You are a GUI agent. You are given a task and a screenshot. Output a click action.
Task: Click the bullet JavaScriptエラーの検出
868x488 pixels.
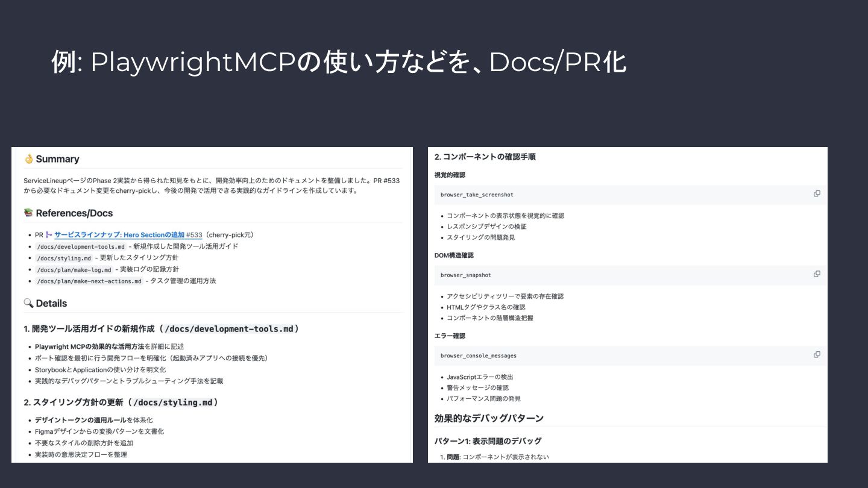click(480, 377)
